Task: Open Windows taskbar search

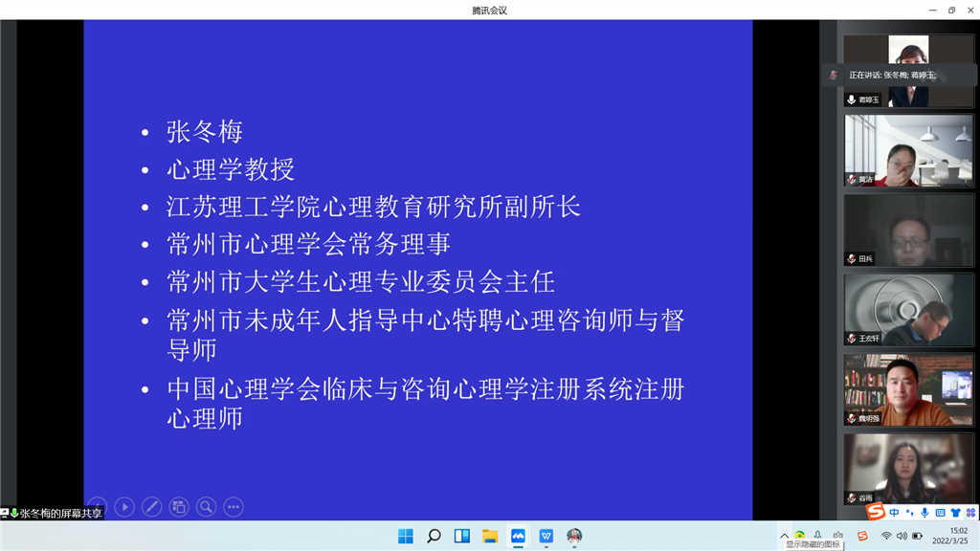Action: click(x=434, y=536)
